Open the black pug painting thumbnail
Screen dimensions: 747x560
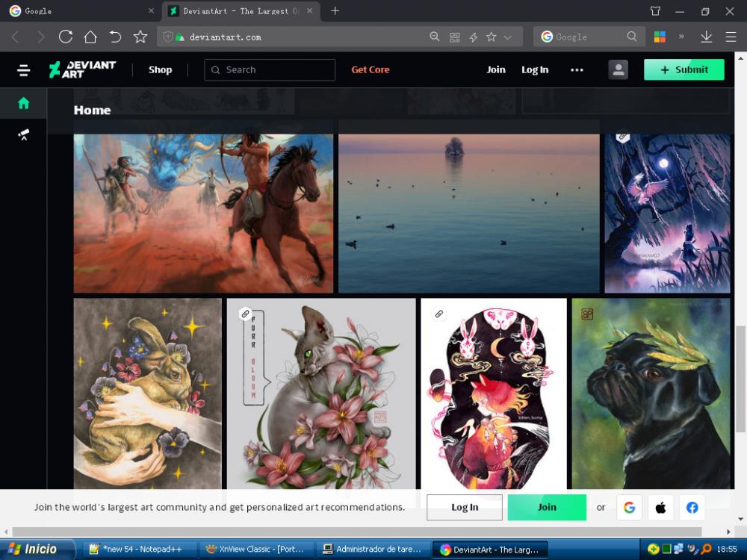[651, 393]
